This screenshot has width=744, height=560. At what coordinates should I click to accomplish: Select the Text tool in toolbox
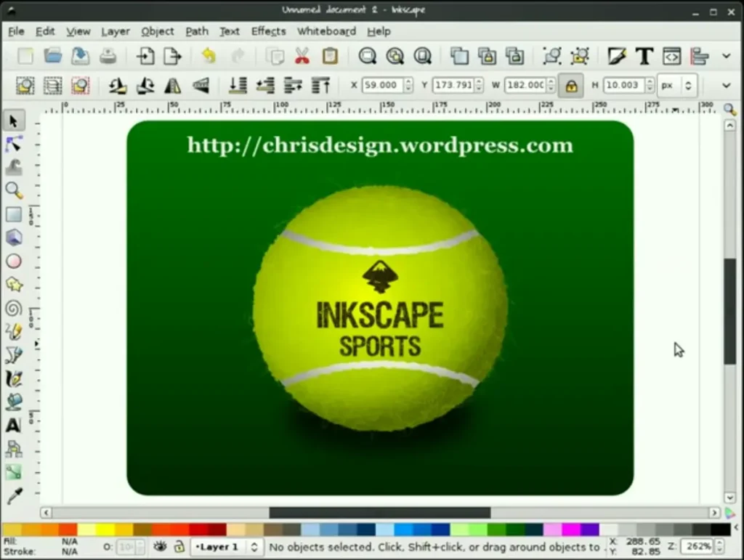[13, 425]
